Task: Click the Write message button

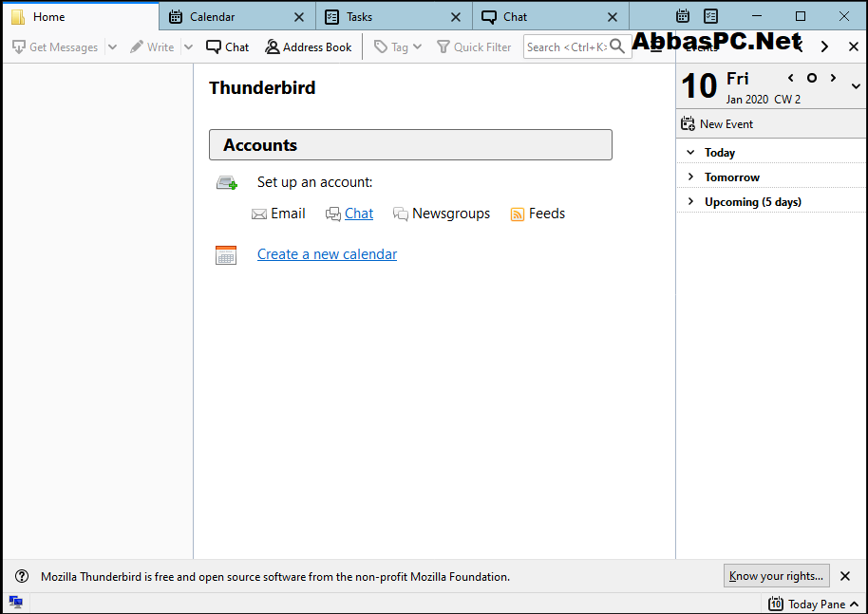Action: (x=152, y=47)
